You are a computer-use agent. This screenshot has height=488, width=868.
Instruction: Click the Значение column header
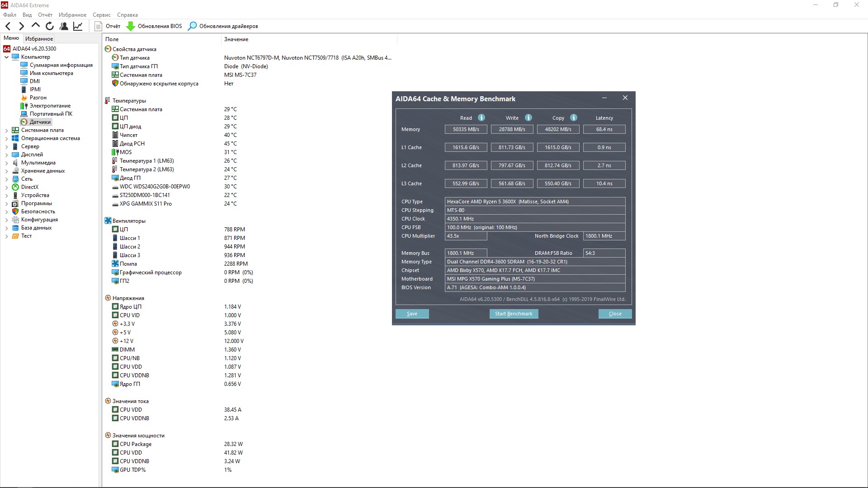[x=236, y=39]
